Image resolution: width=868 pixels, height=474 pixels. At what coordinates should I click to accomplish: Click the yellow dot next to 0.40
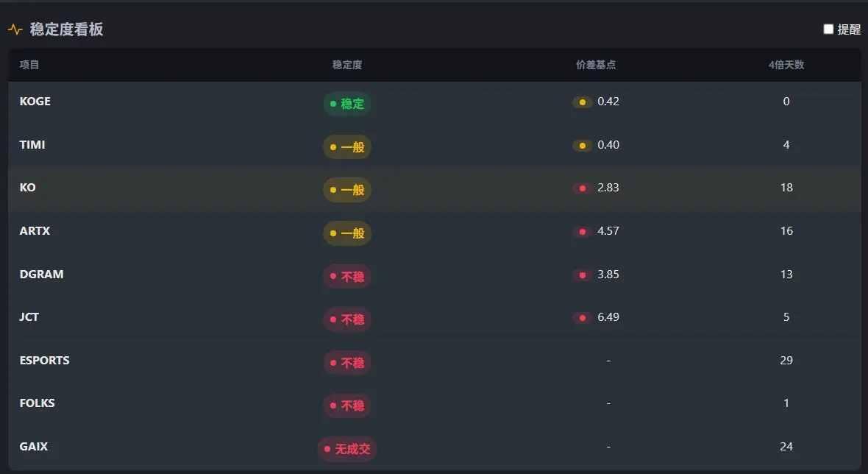583,146
